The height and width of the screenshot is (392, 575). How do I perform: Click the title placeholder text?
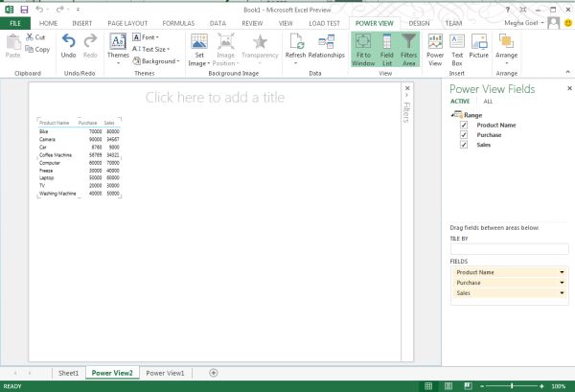tap(215, 97)
